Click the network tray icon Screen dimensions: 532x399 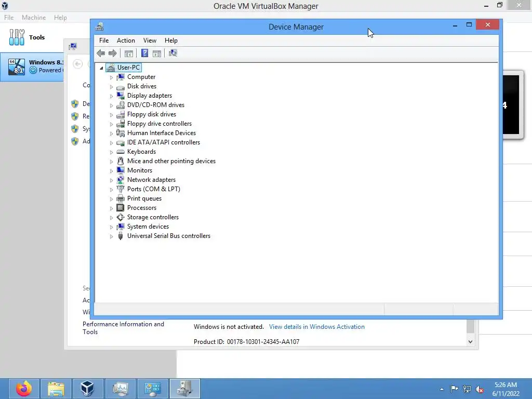(467, 389)
